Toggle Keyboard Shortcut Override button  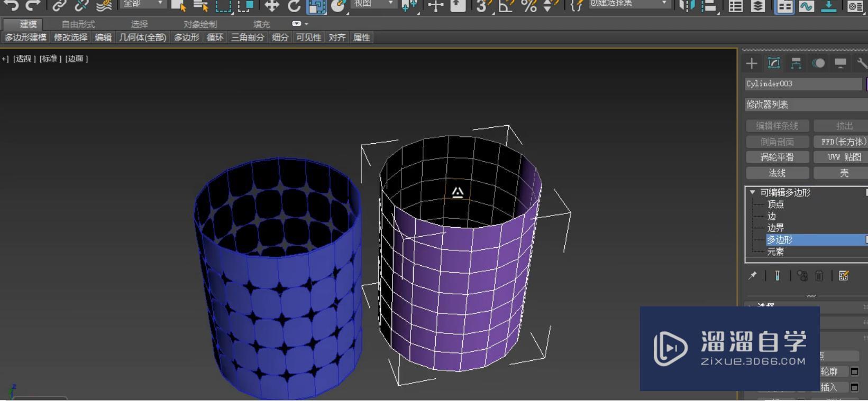[x=458, y=5]
